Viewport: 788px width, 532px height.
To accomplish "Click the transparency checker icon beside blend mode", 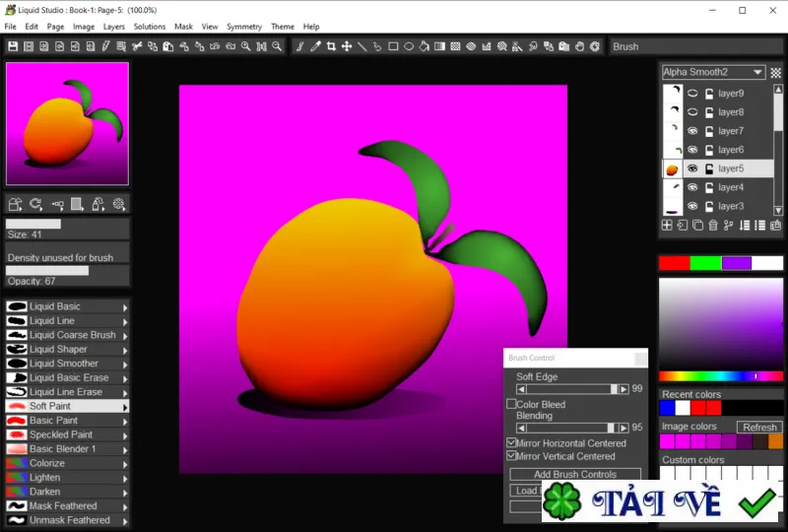I will tap(776, 72).
